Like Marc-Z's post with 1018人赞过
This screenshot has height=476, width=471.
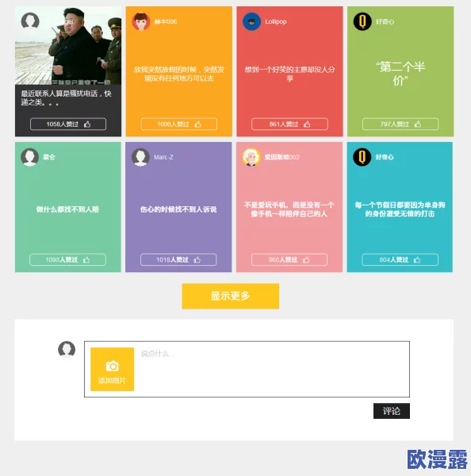click(178, 259)
